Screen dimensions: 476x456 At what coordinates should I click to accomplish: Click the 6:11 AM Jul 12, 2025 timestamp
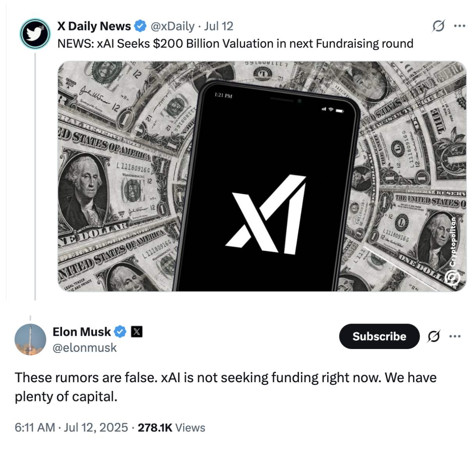pyautogui.click(x=70, y=428)
